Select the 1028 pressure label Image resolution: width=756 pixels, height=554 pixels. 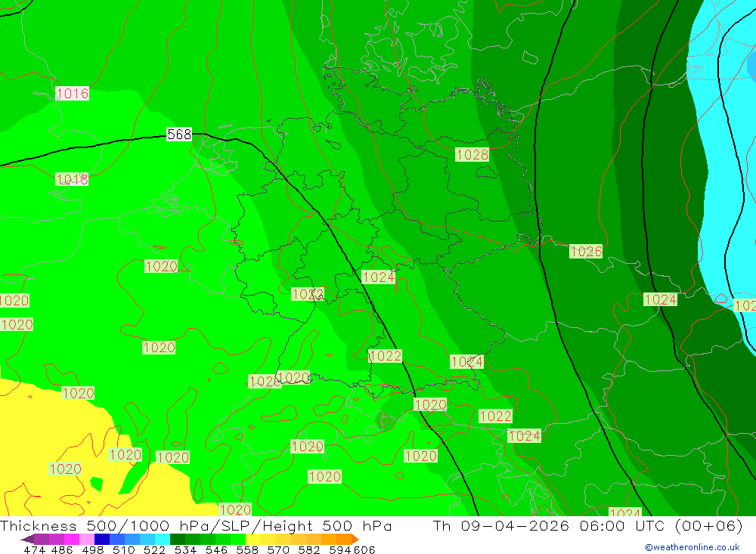coord(472,154)
